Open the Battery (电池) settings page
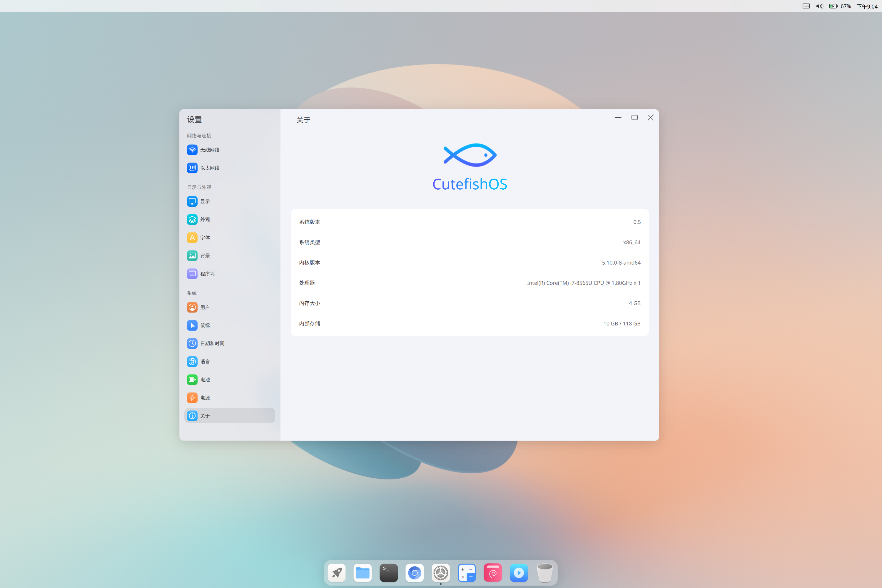 pos(205,380)
